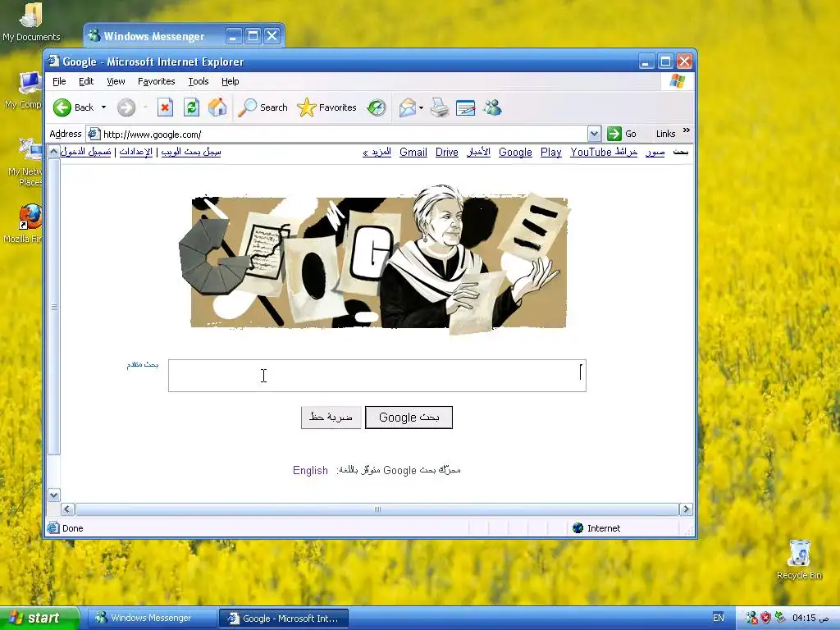Expand Links toolbar chevron
The height and width of the screenshot is (630, 840).
tap(687, 130)
